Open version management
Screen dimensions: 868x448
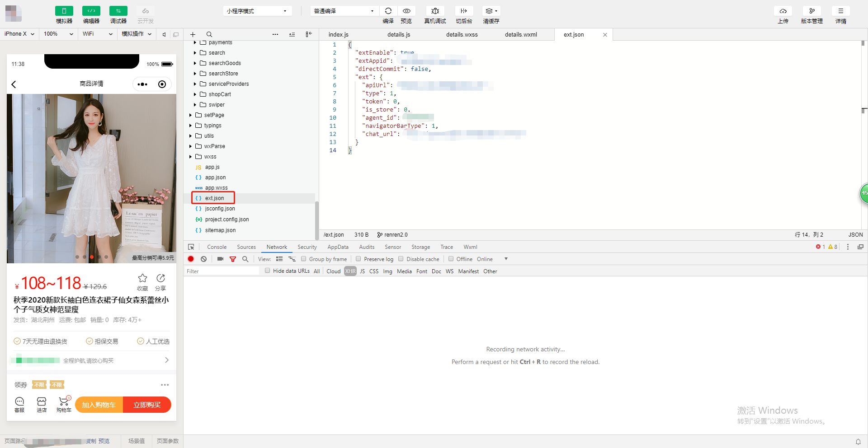click(812, 11)
